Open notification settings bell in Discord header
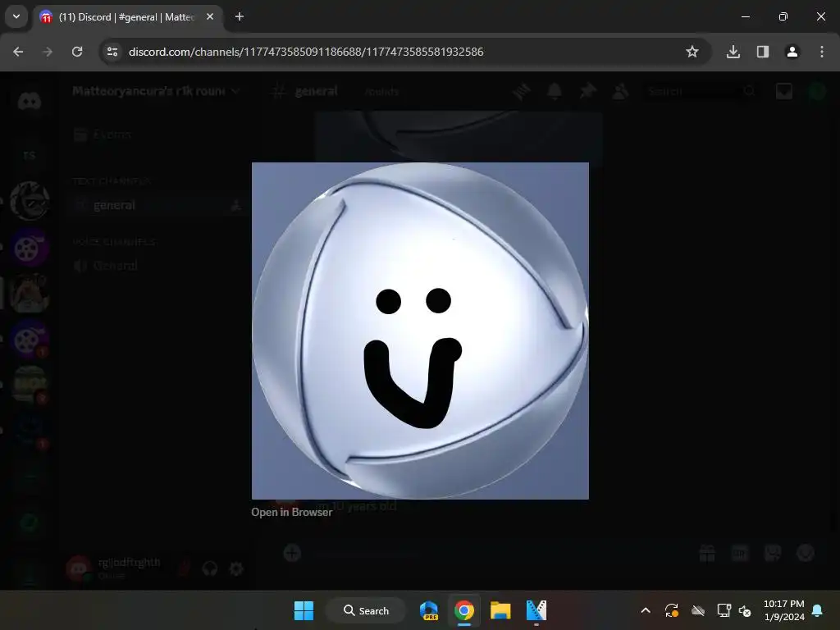The width and height of the screenshot is (840, 630). click(x=555, y=92)
